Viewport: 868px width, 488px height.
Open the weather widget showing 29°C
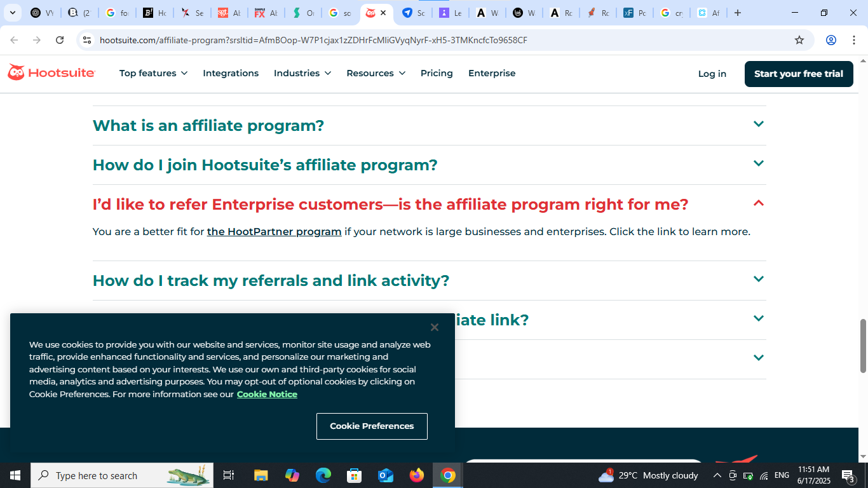[648, 475]
